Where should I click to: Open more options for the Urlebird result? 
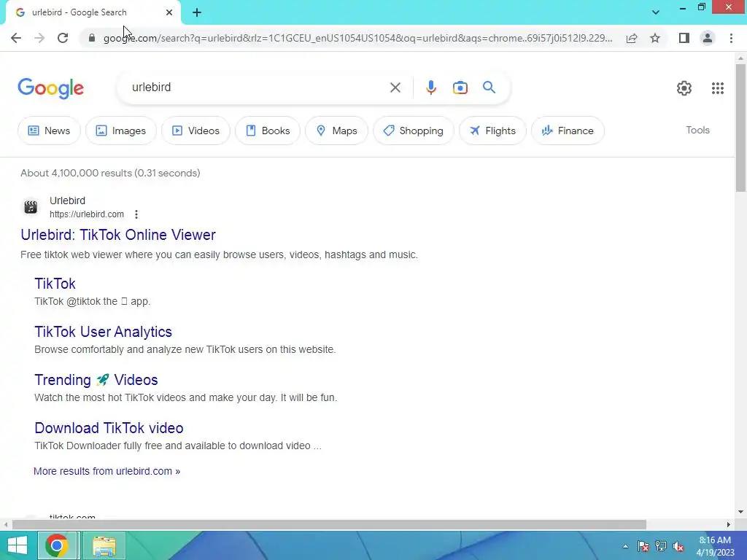tap(136, 214)
